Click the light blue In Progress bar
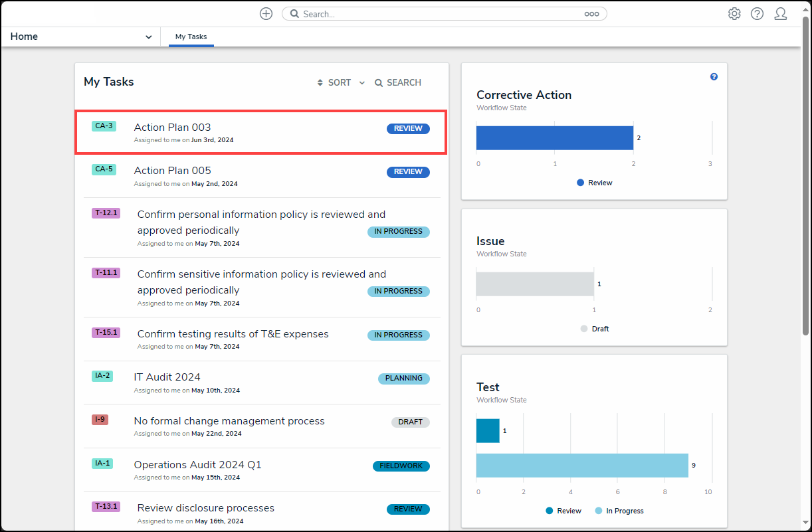The width and height of the screenshot is (812, 532). point(581,466)
